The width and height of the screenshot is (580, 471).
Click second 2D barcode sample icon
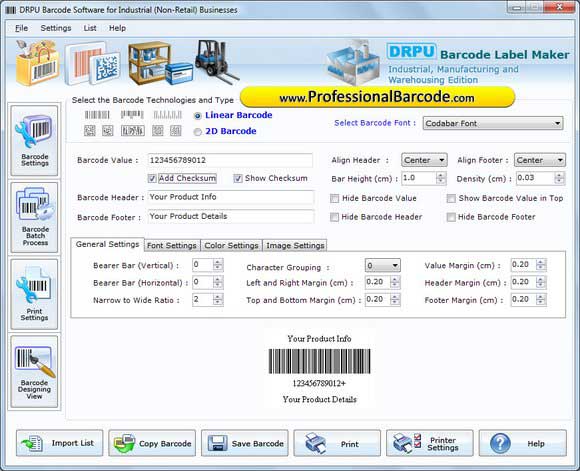click(x=108, y=131)
